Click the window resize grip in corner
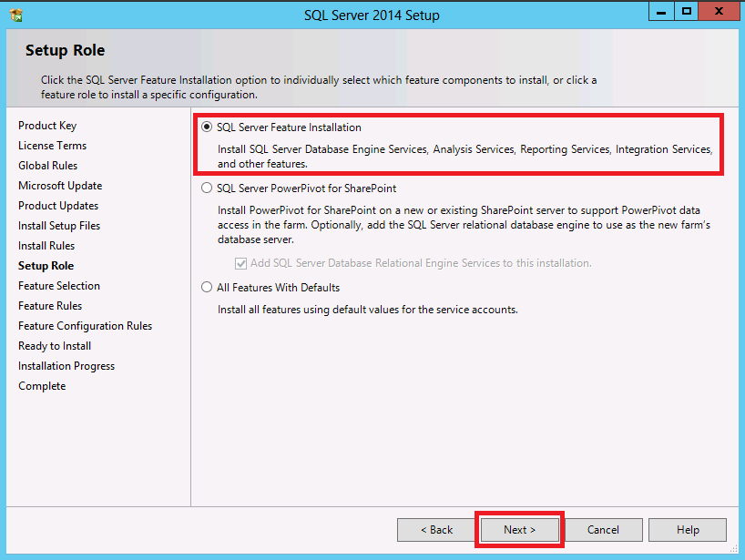The width and height of the screenshot is (745, 560). pos(733,548)
